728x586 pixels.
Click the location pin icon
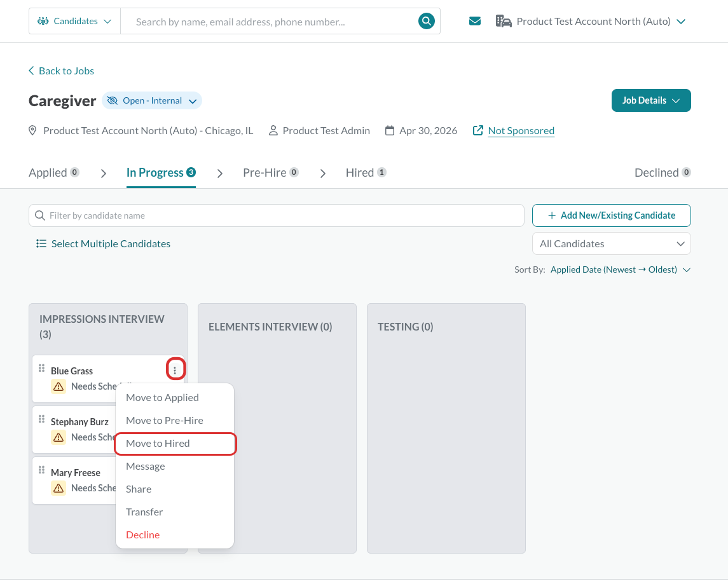(32, 130)
